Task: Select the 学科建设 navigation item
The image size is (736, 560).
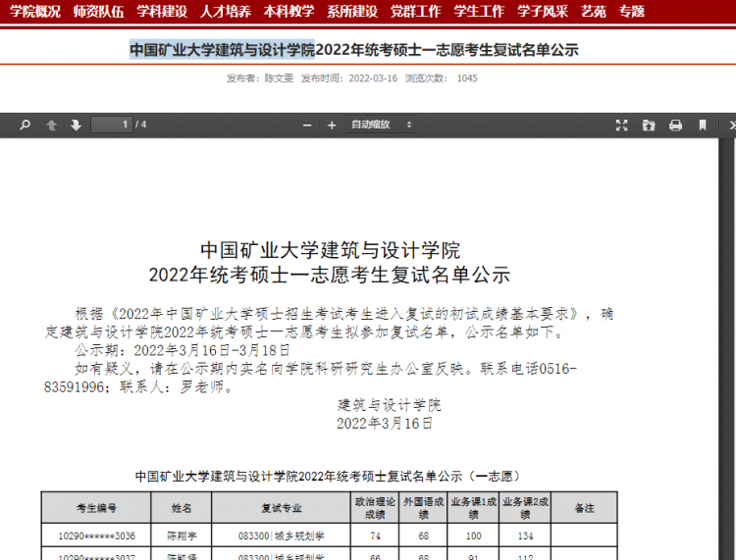Action: point(162,11)
